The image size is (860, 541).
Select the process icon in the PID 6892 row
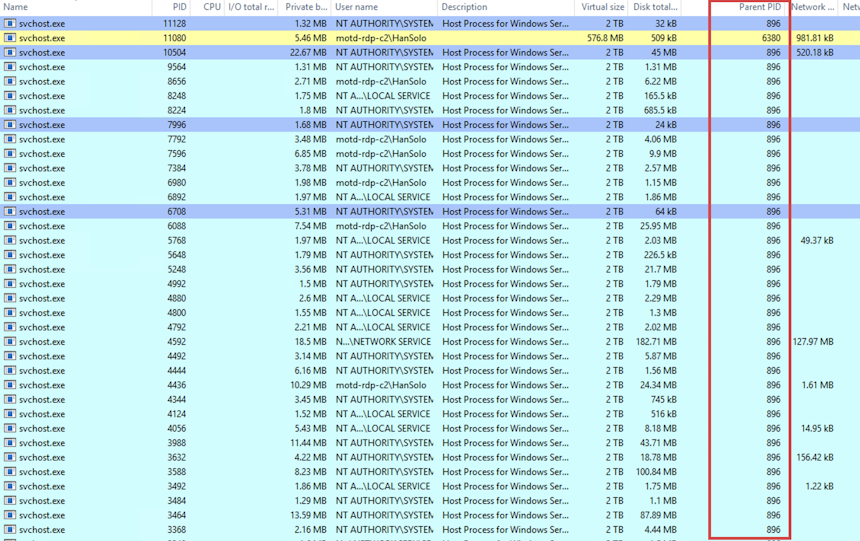[x=10, y=197]
